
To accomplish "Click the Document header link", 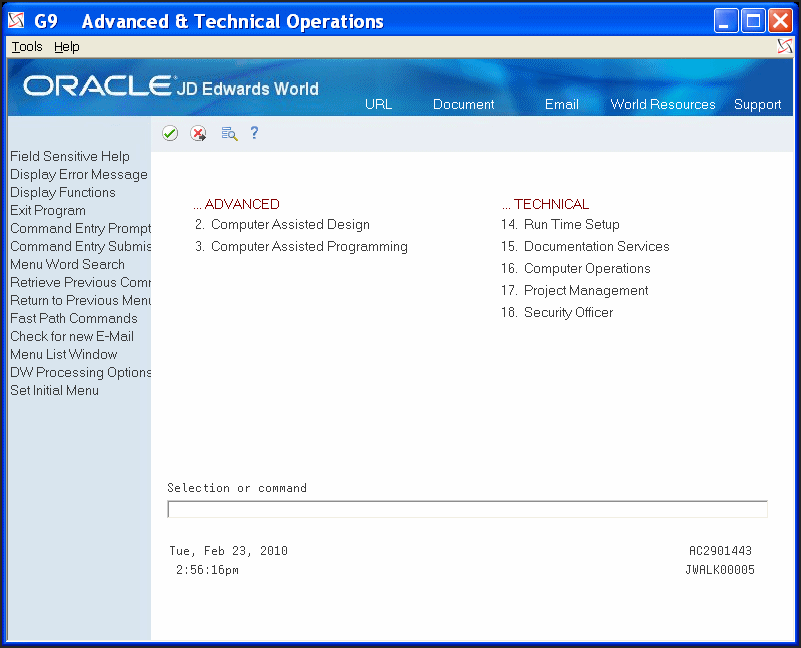I will coord(463,104).
